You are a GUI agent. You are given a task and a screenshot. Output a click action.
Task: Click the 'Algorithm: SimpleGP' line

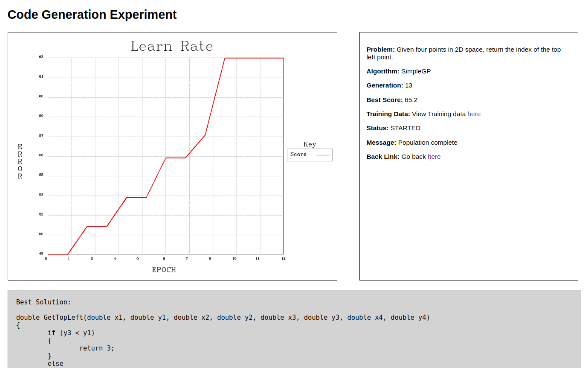point(399,71)
